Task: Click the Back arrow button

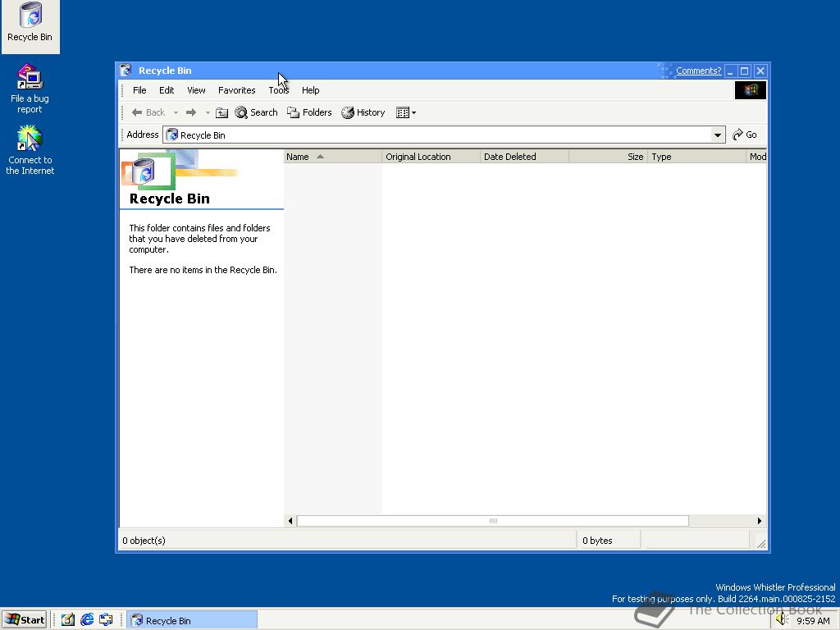Action: [148, 112]
